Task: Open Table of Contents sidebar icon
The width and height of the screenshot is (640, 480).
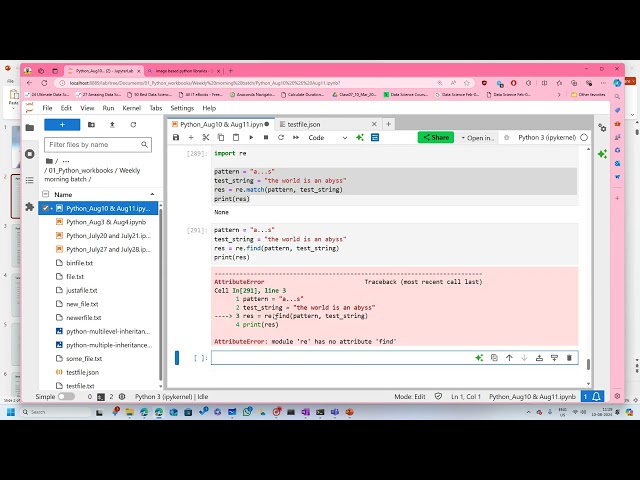Action: (x=29, y=180)
